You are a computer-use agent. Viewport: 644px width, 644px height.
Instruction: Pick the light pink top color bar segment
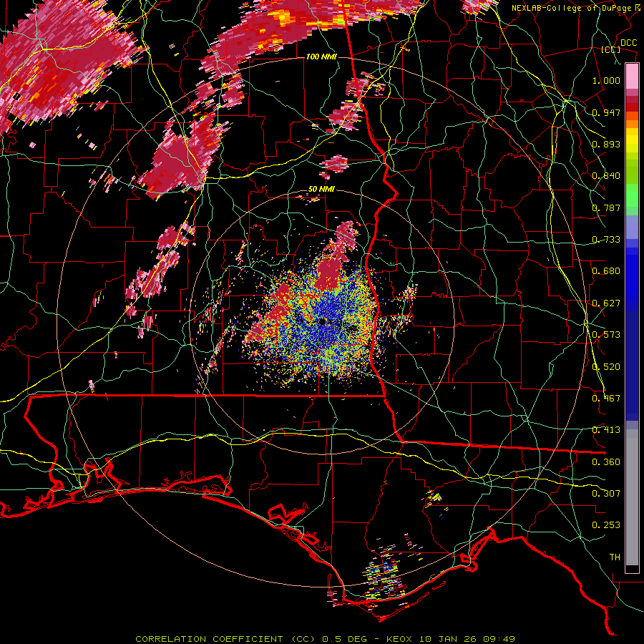click(x=632, y=76)
